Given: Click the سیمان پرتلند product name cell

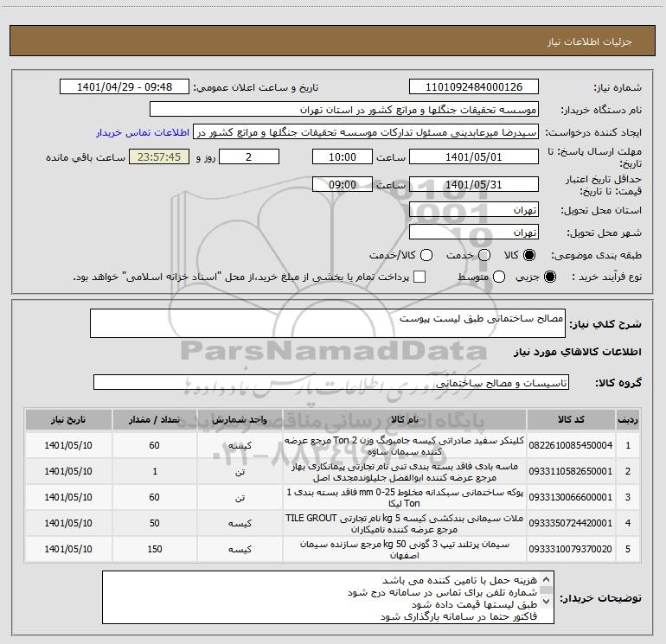Looking at the screenshot, I should coord(405,549).
